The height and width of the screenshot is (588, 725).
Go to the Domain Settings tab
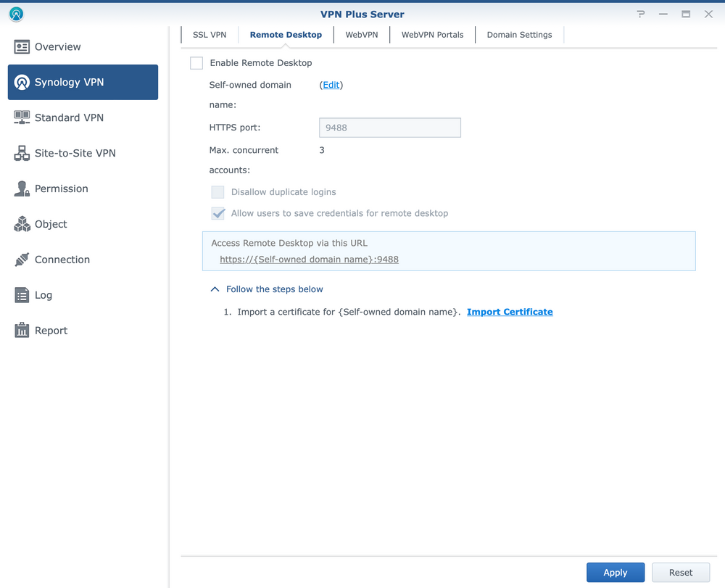(519, 35)
